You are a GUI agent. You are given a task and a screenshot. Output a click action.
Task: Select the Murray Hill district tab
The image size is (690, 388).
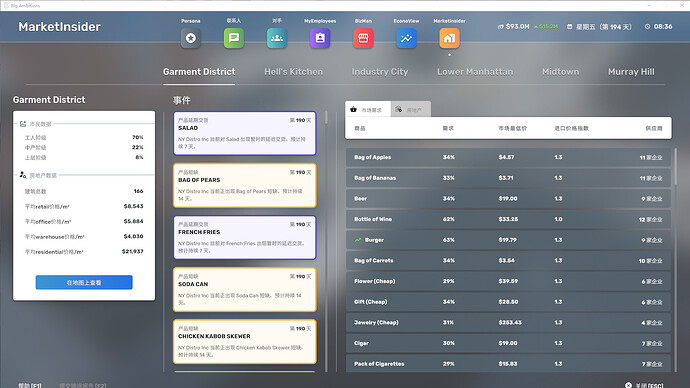(x=631, y=72)
